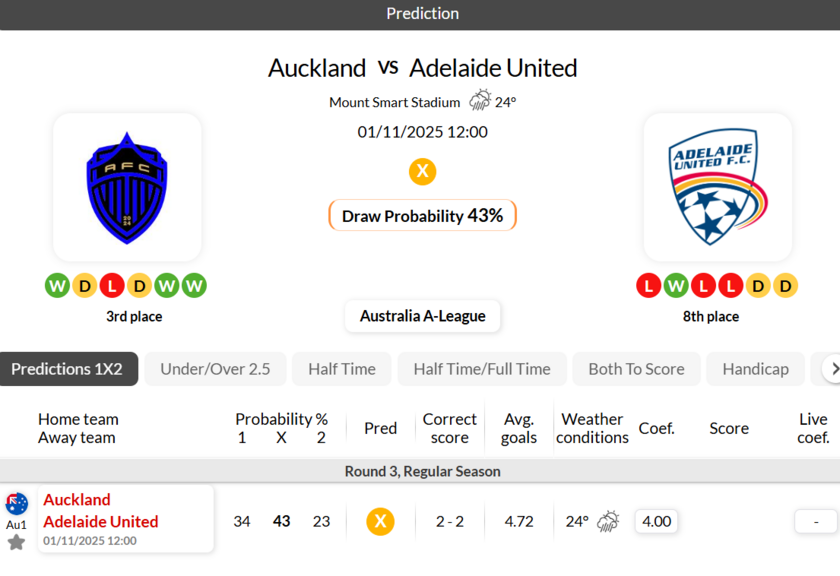
Task: Click the weather icon beside Mount Smart Stadium
Action: 480,101
